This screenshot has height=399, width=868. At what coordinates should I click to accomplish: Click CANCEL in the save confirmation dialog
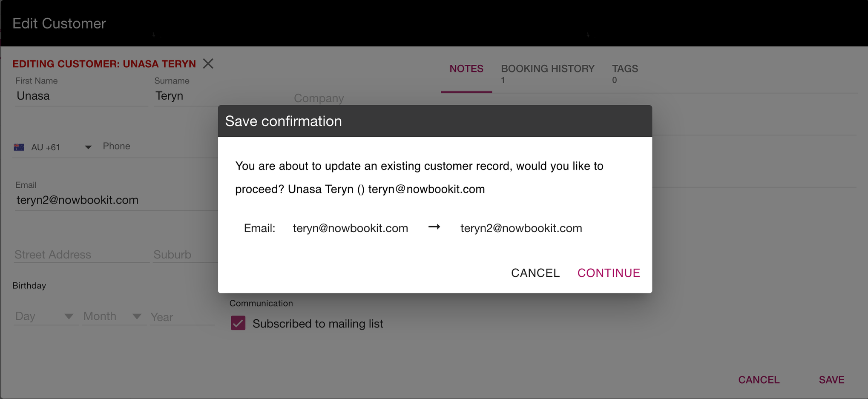coord(535,273)
